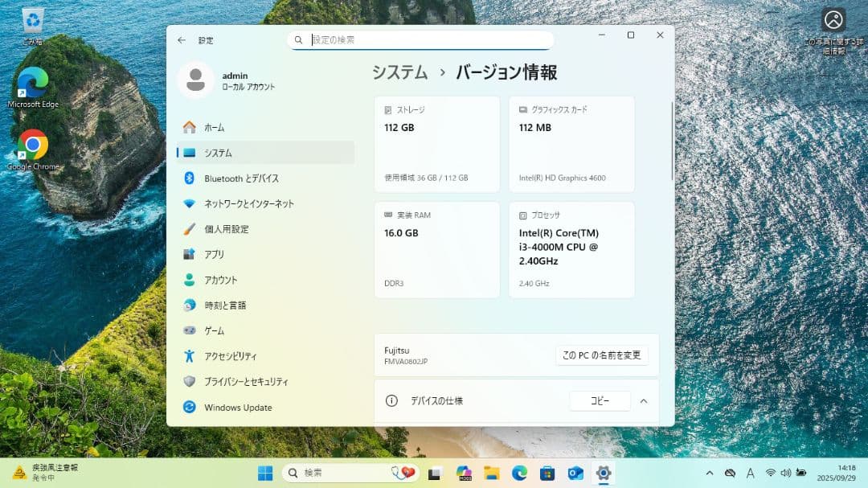
Task: Open アプリ settings page
Action: click(266, 254)
